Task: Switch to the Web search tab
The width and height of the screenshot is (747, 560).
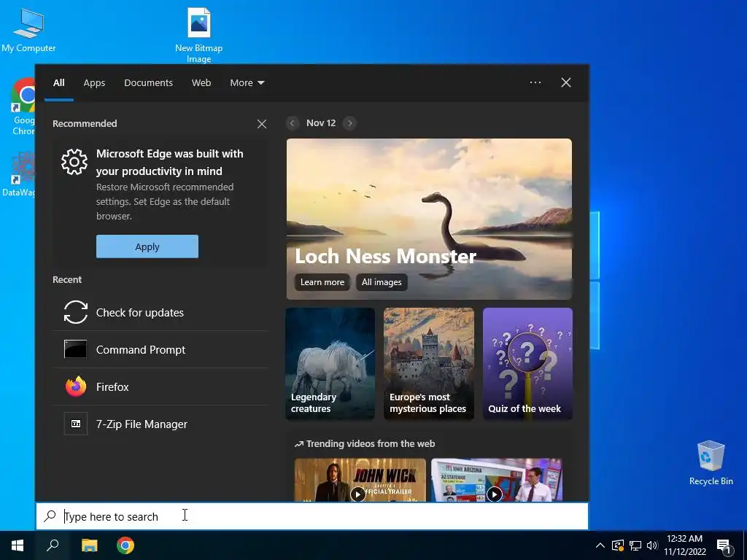Action: [x=201, y=83]
